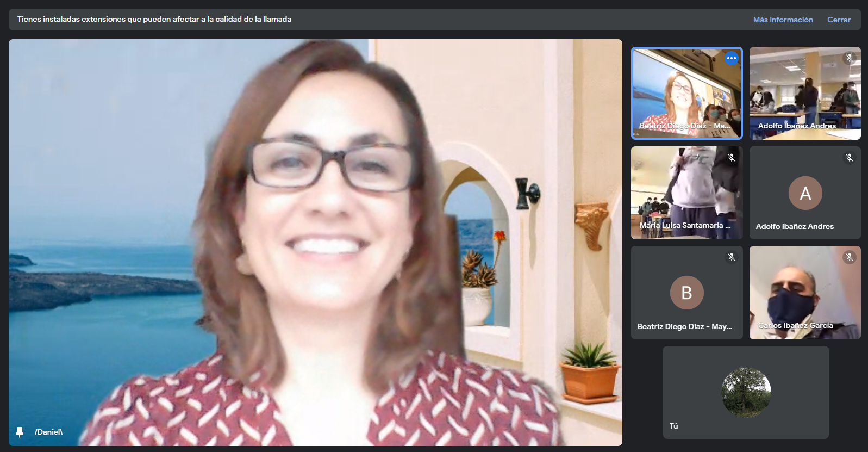868x452 pixels.
Task: Click the 'Tú' label on your own tile
Action: coord(673,426)
